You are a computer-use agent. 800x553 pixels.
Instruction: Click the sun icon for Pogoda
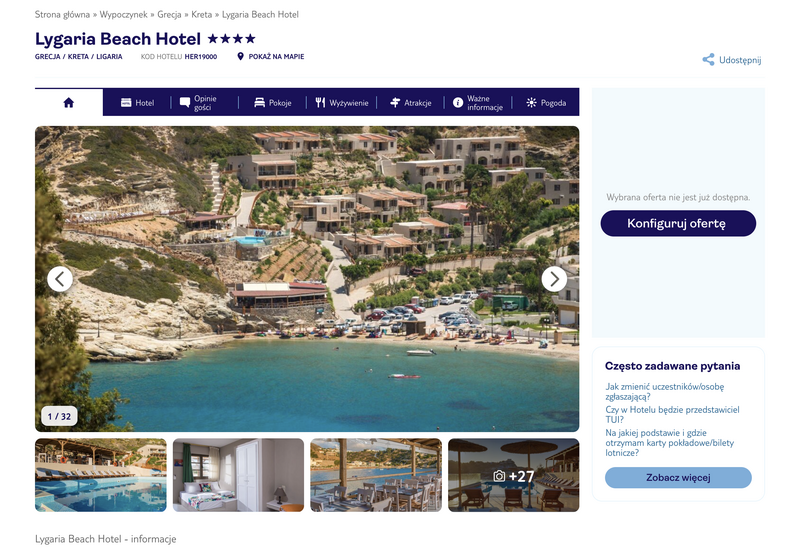pyautogui.click(x=532, y=103)
